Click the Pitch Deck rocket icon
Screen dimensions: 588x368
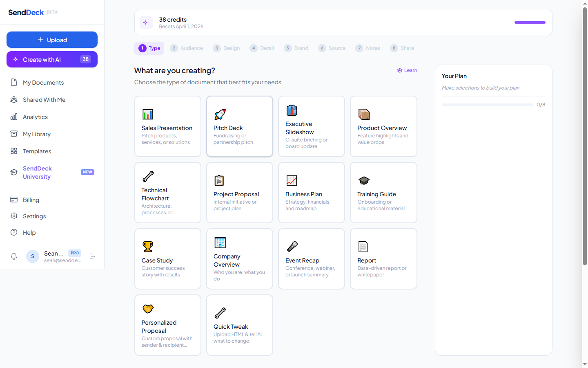pos(220,114)
